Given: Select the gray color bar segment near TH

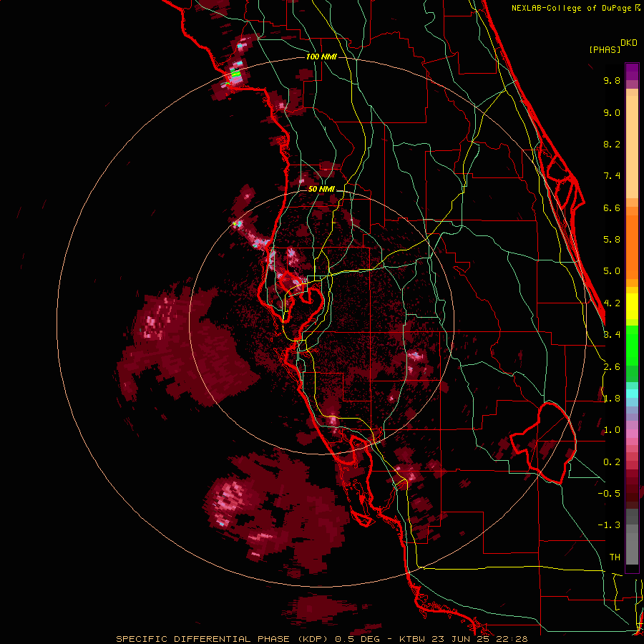Looking at the screenshot, I should 632,544.
